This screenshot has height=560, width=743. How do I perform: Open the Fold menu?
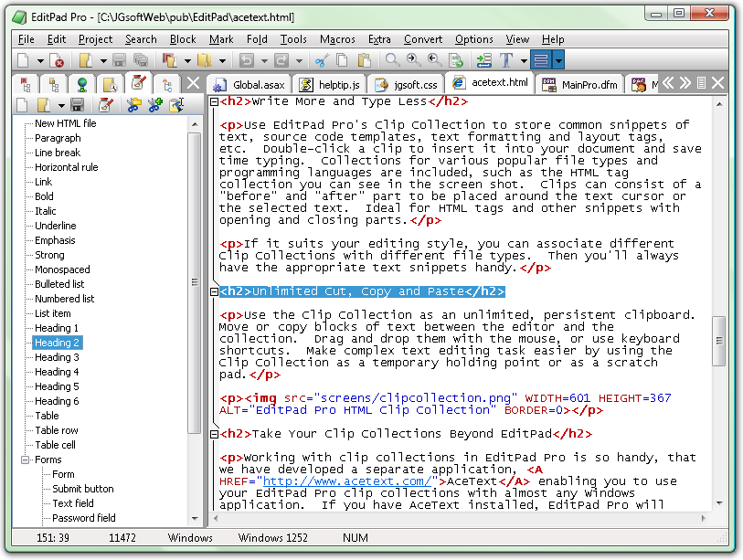pos(257,39)
